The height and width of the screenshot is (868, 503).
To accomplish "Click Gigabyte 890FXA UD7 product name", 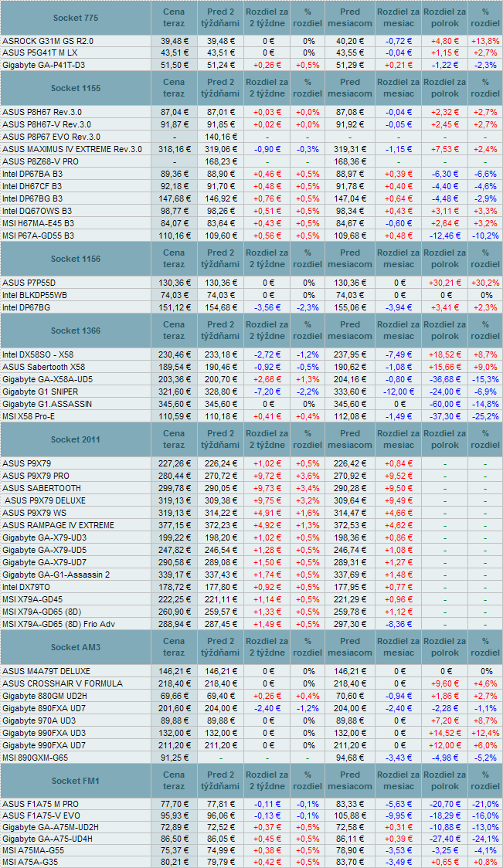I will [x=44, y=708].
